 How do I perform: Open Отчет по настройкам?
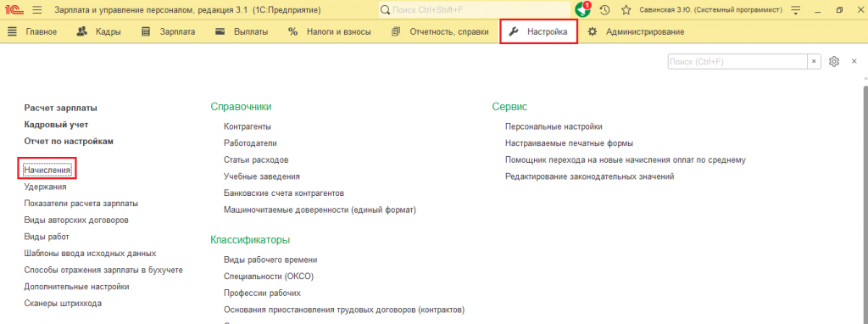tap(69, 141)
